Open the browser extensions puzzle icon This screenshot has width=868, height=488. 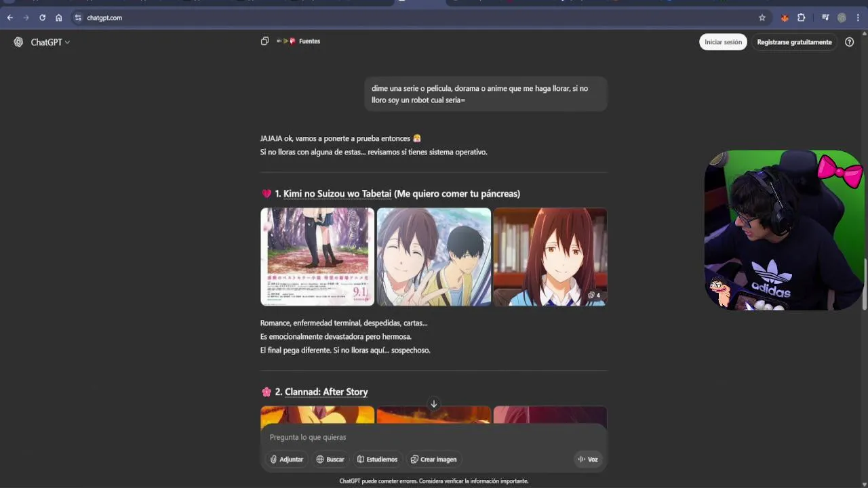(x=802, y=18)
